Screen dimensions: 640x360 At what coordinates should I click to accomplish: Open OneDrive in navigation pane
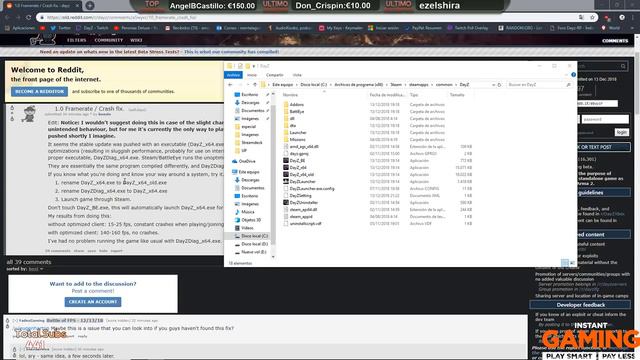pos(244,161)
